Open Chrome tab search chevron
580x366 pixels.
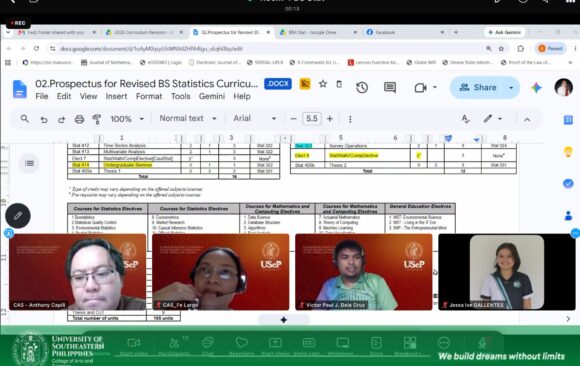point(8,33)
